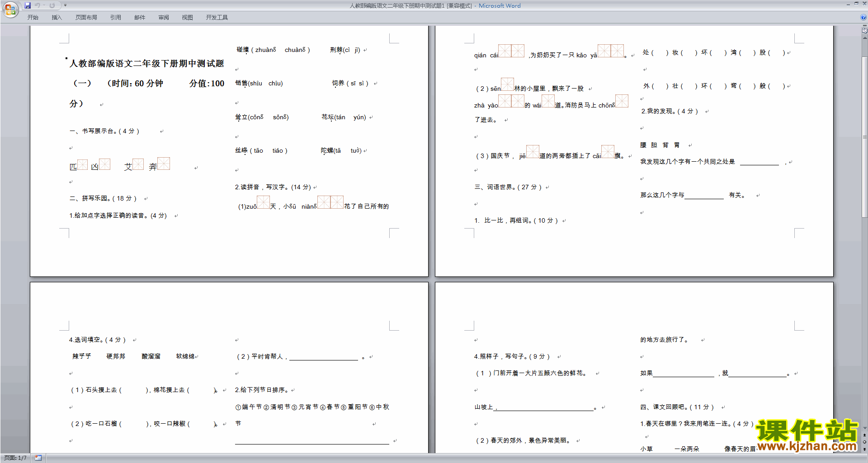Click the text 2.读拼音，写汉字。(14分)
This screenshot has height=463, width=868.
click(x=273, y=187)
